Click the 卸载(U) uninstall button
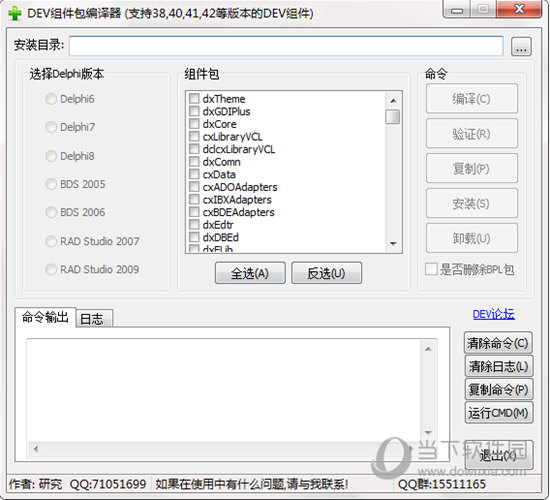Image resolution: width=550 pixels, height=500 pixels. click(x=471, y=238)
